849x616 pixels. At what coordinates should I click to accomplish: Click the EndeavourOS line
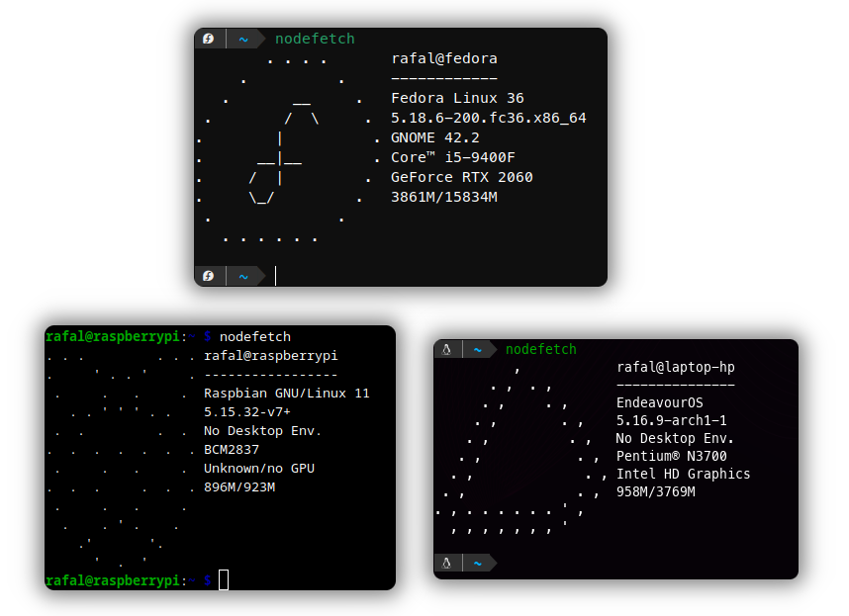[x=659, y=402]
